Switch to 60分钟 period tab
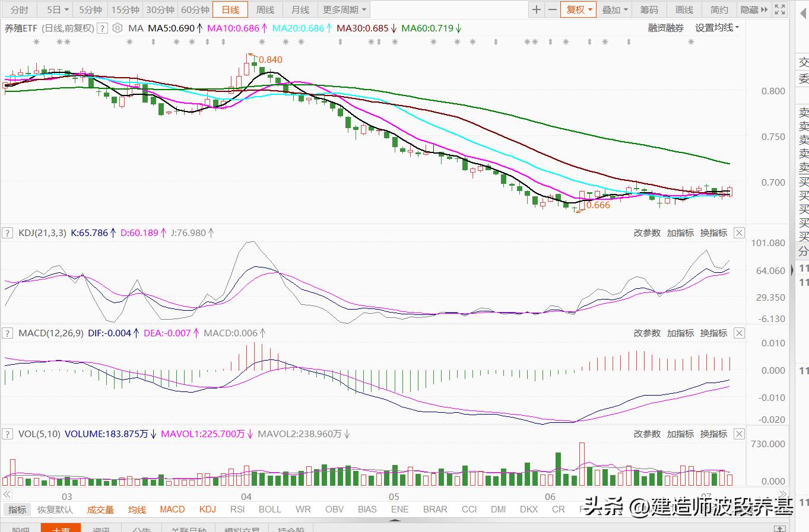Image resolution: width=809 pixels, height=532 pixels. tap(195, 9)
